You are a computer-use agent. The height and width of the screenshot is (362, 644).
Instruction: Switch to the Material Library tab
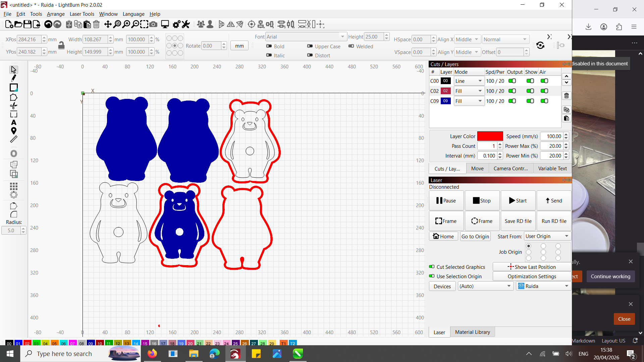(472, 332)
